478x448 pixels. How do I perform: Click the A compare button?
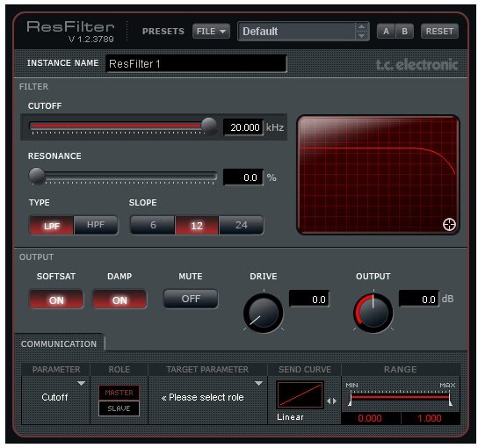386,32
